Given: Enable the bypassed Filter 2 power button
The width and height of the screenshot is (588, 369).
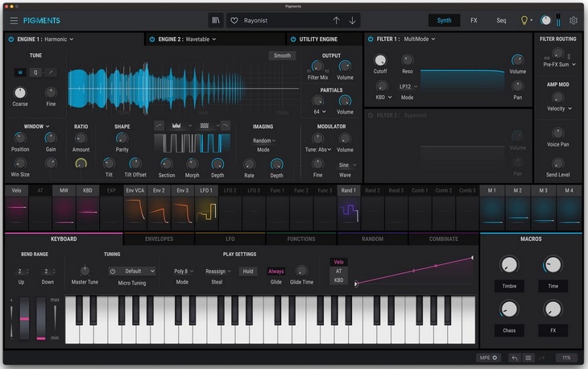Looking at the screenshot, I should pos(371,115).
